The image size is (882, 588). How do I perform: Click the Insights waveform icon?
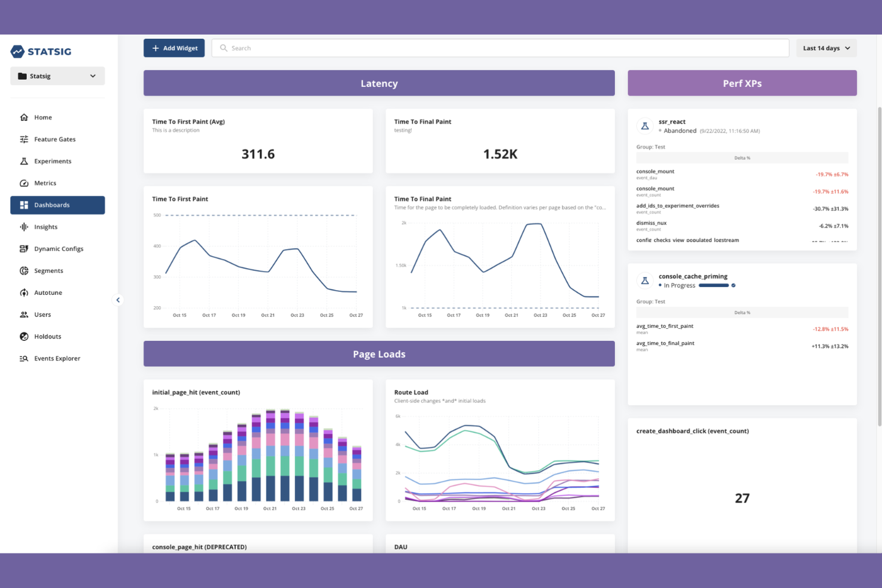pos(24,227)
